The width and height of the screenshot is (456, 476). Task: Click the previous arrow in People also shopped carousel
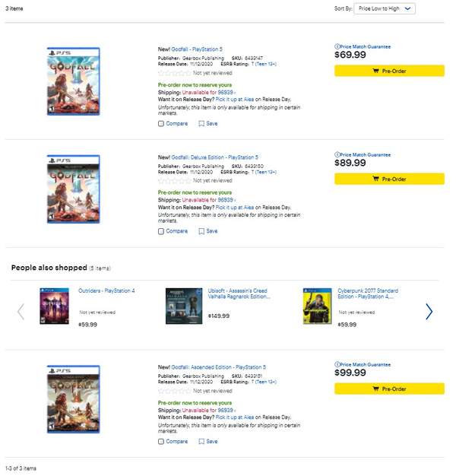pyautogui.click(x=21, y=310)
